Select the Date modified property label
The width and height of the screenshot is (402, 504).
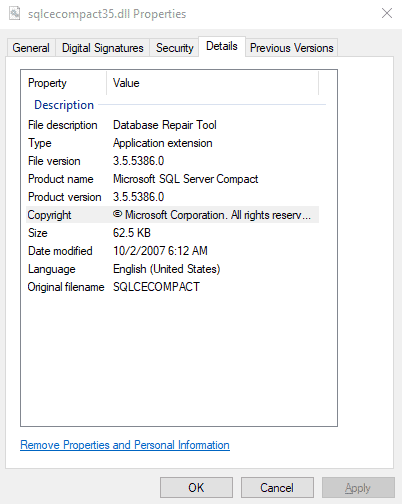pos(60,251)
